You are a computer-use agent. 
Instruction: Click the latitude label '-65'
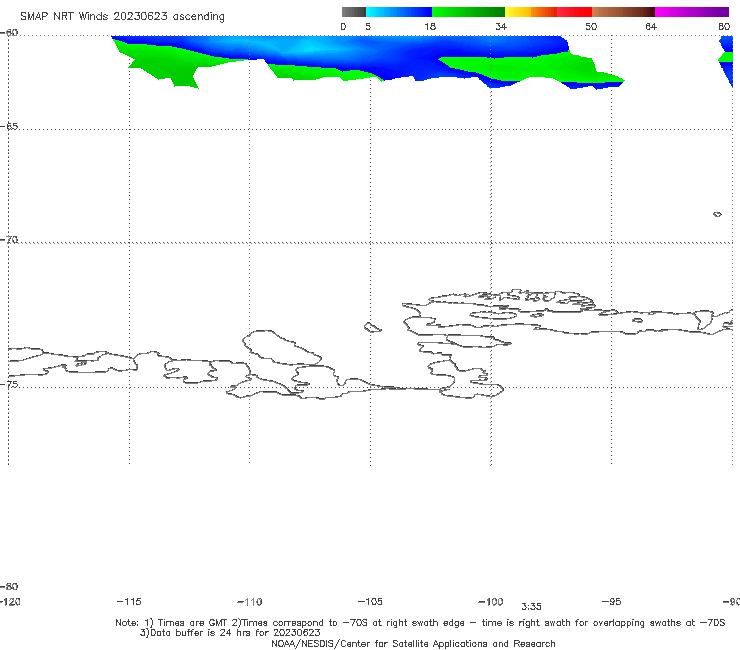9,127
